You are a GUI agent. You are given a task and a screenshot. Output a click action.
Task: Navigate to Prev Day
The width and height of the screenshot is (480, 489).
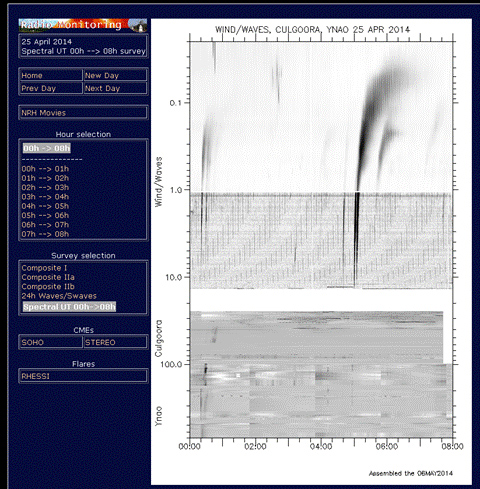pos(51,88)
